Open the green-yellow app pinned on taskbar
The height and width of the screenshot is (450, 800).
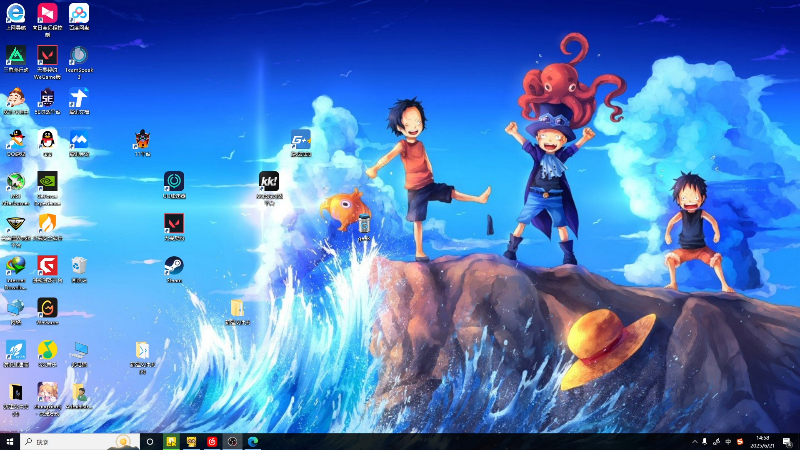[171, 441]
